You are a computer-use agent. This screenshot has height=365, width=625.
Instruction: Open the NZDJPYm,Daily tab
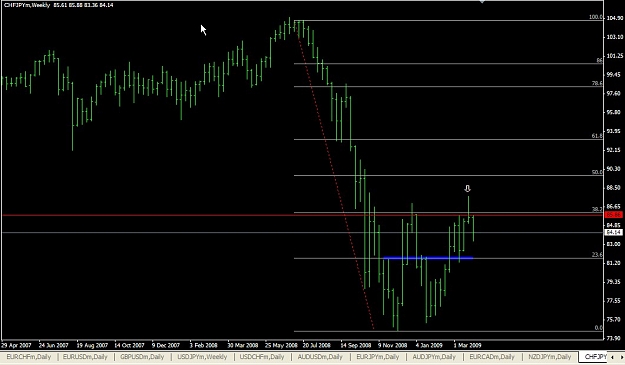(x=549, y=357)
